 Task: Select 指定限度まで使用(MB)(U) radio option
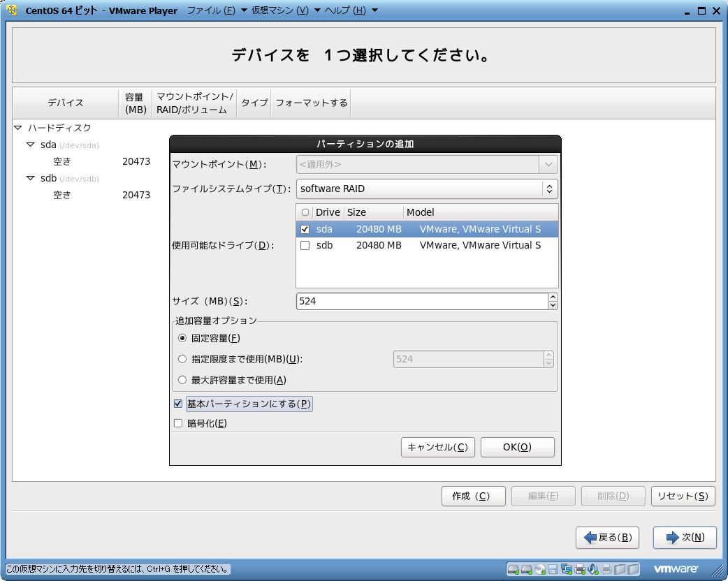(182, 359)
